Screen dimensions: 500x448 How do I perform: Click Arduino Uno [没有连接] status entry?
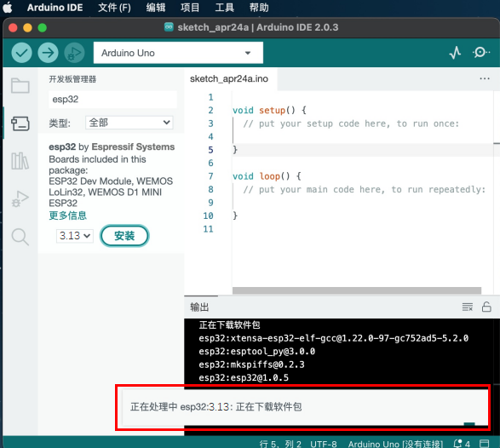point(395,444)
